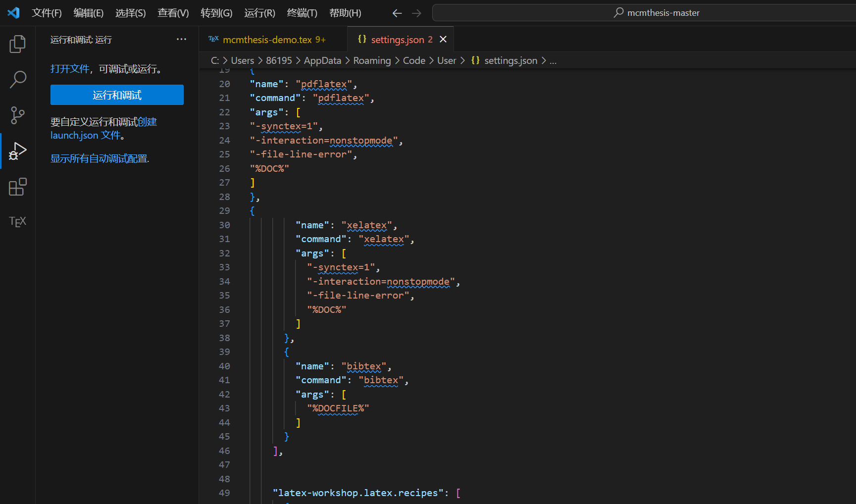
Task: Click "args" key on line 42
Action: 312,395
